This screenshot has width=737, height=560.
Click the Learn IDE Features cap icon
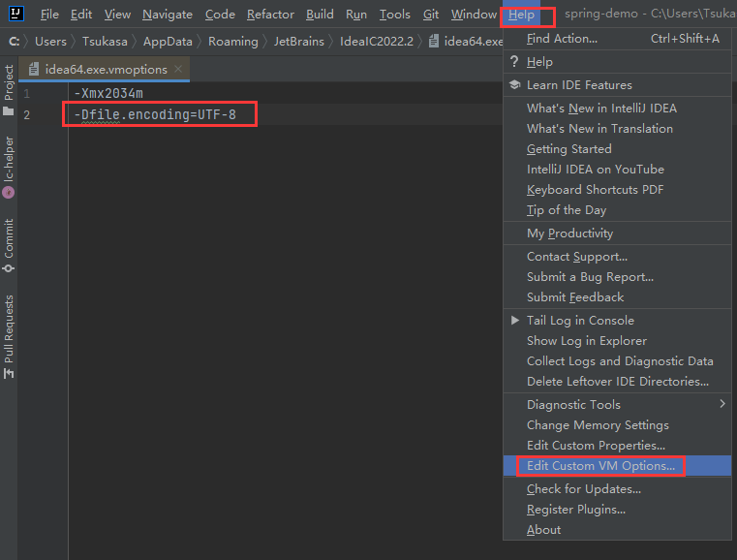[514, 84]
